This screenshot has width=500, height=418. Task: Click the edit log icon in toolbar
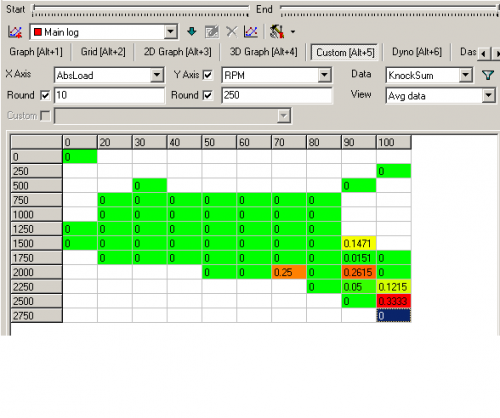click(212, 32)
